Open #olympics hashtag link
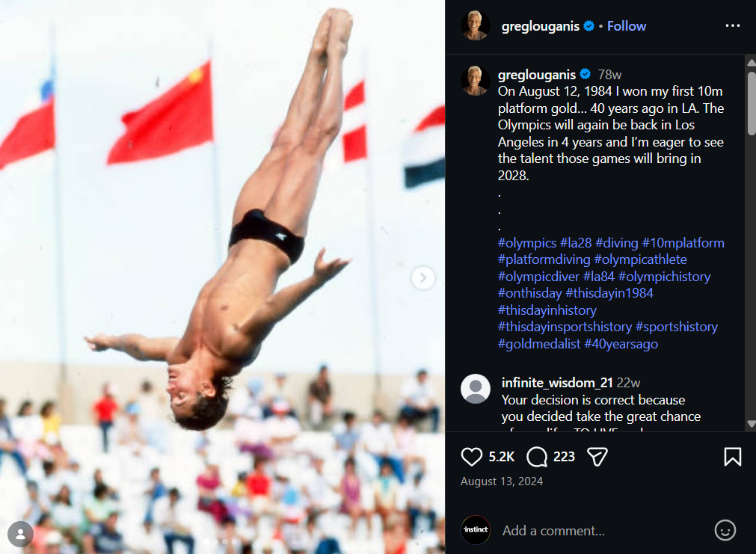 click(527, 243)
